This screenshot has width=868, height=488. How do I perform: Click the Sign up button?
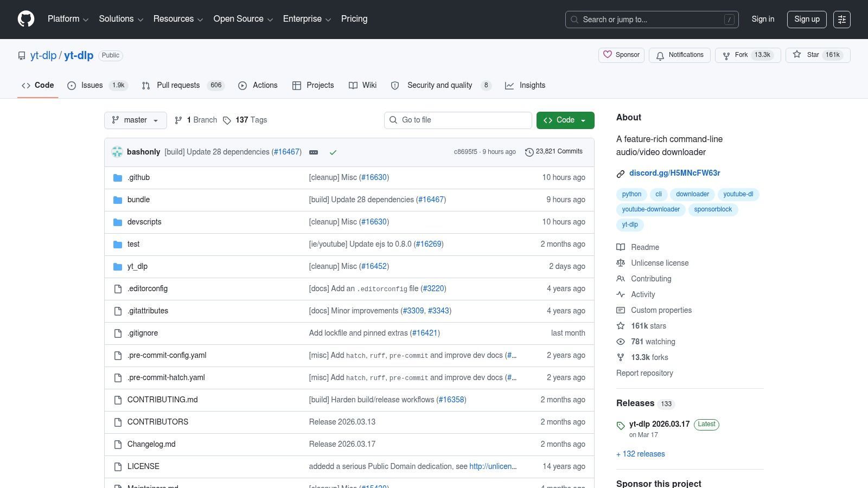[x=807, y=20]
